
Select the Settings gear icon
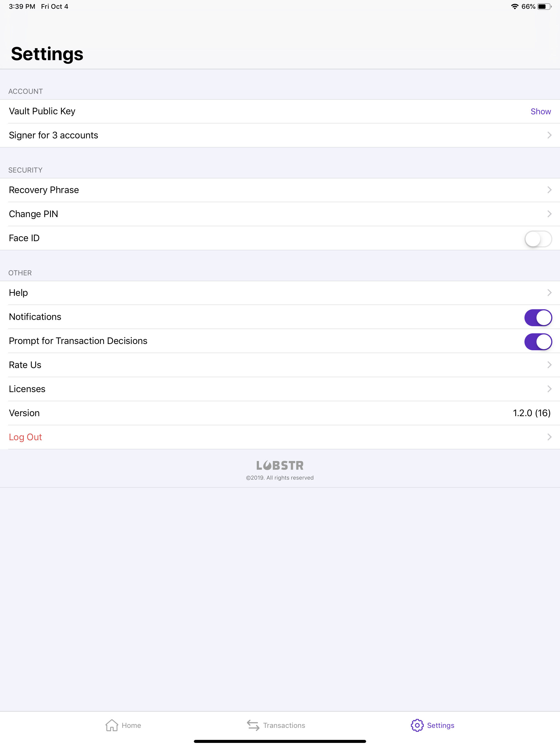pyautogui.click(x=417, y=725)
